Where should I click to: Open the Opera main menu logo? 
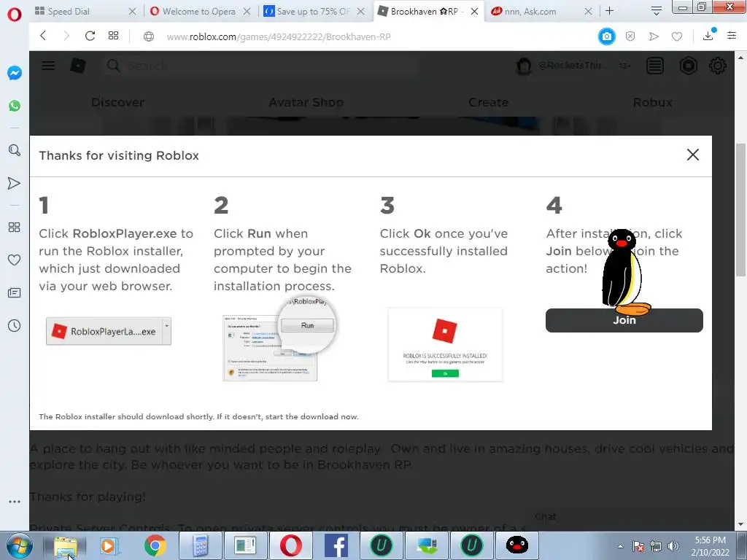tap(15, 15)
